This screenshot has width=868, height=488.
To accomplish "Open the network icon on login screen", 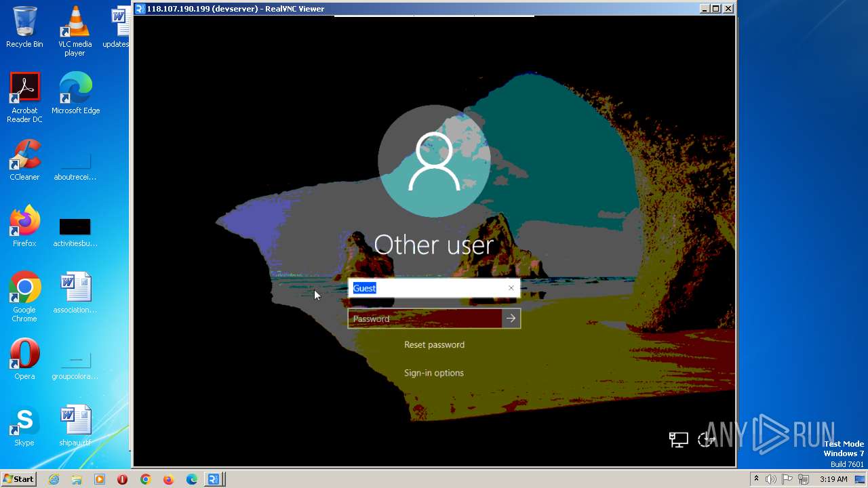I will tap(678, 440).
